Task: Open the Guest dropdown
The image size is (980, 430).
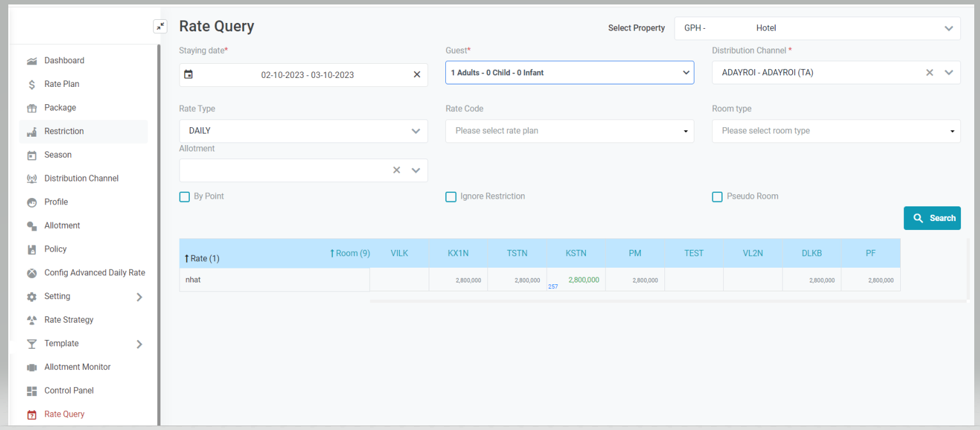Action: point(569,73)
